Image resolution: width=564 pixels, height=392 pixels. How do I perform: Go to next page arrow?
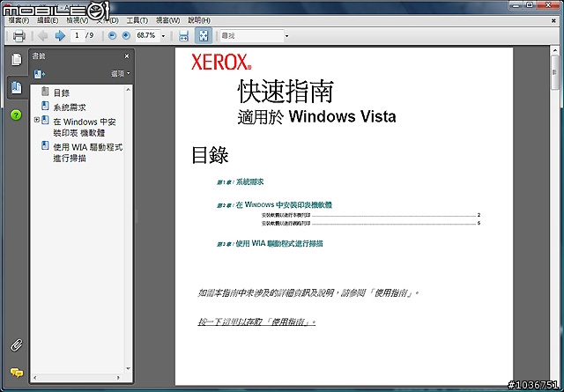click(x=60, y=35)
